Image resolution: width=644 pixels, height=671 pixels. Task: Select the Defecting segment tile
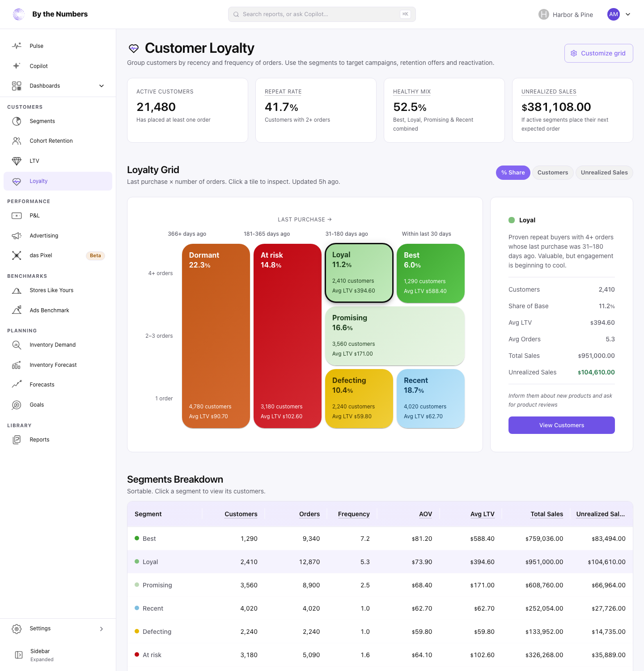point(359,399)
